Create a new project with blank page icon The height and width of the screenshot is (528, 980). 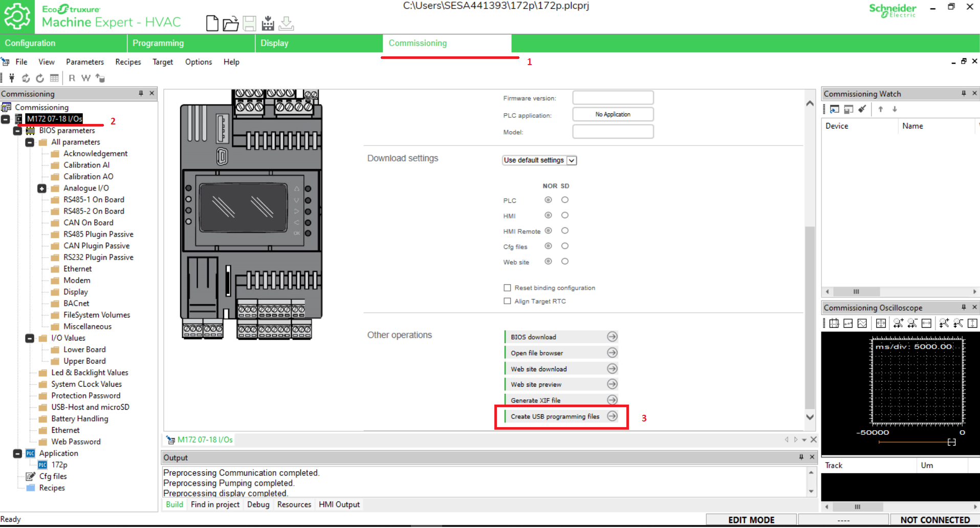212,23
